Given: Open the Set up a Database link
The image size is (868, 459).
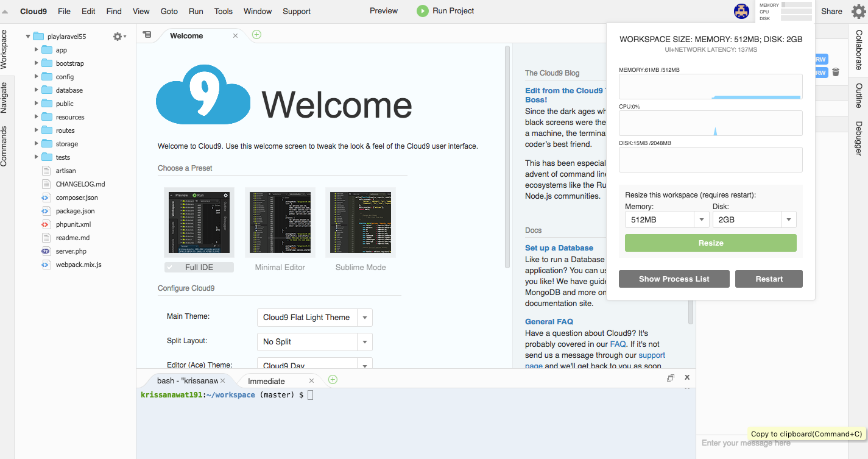Looking at the screenshot, I should pos(559,248).
